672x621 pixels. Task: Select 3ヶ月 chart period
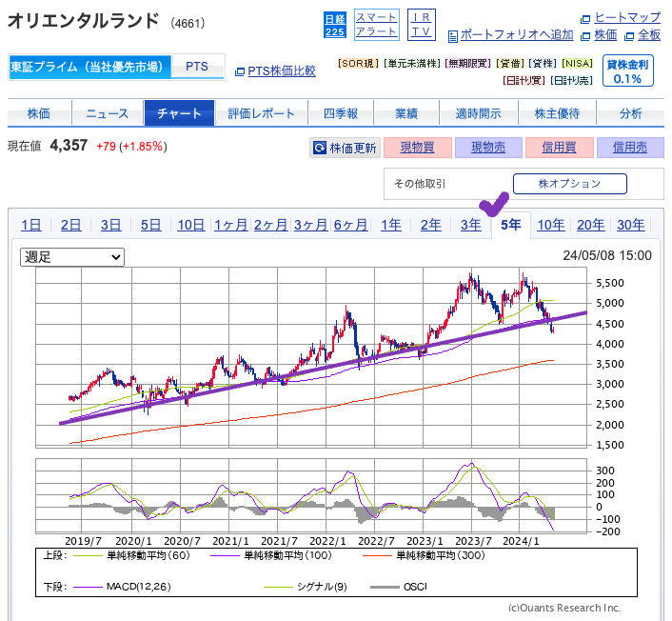[x=310, y=225]
